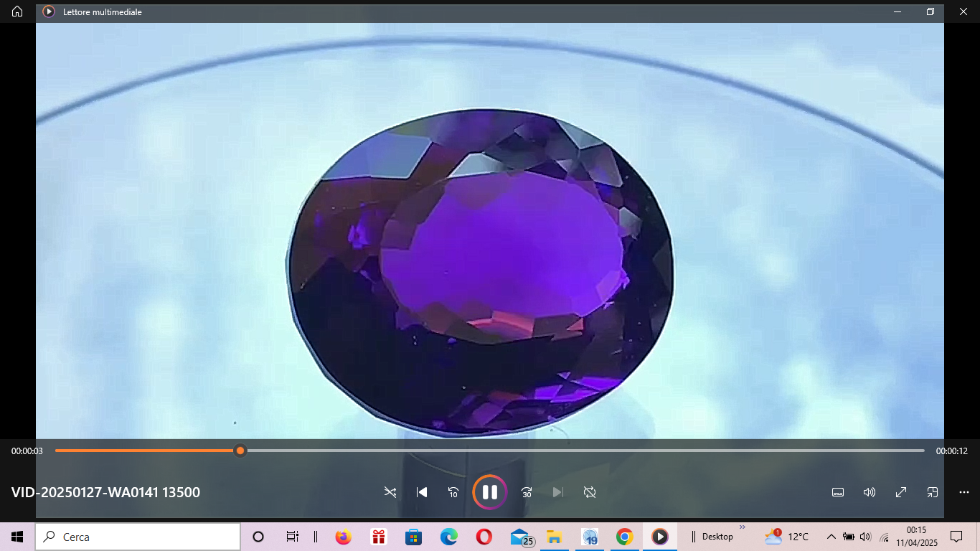This screenshot has width=980, height=551.
Task: Enter full screen mode
Action: (901, 492)
